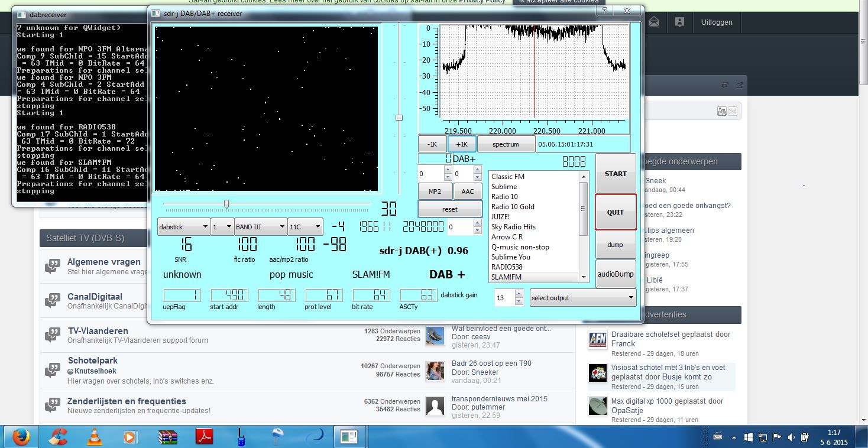
Task: Click the QUIT button
Action: pos(616,212)
